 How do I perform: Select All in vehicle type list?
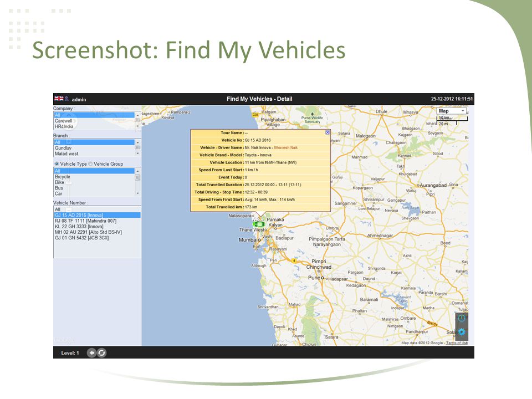coord(94,171)
